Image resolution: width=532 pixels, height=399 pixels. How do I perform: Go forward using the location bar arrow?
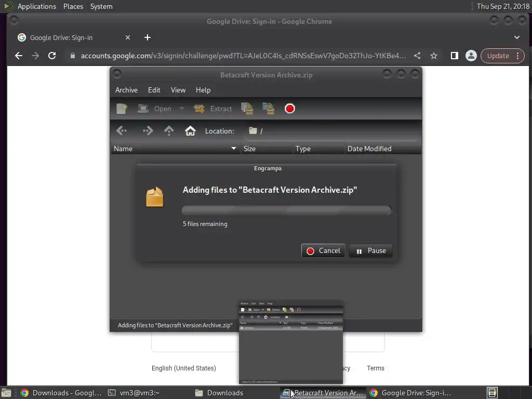148,130
